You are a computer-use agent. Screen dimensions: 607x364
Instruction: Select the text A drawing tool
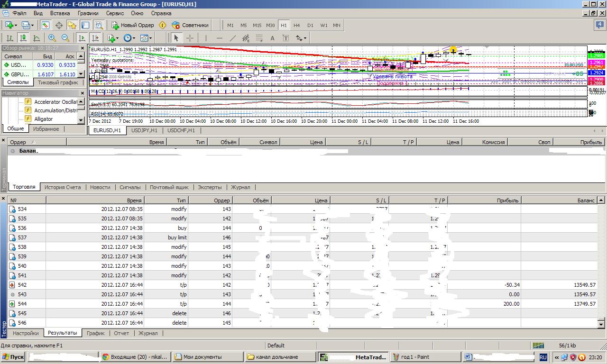point(272,38)
